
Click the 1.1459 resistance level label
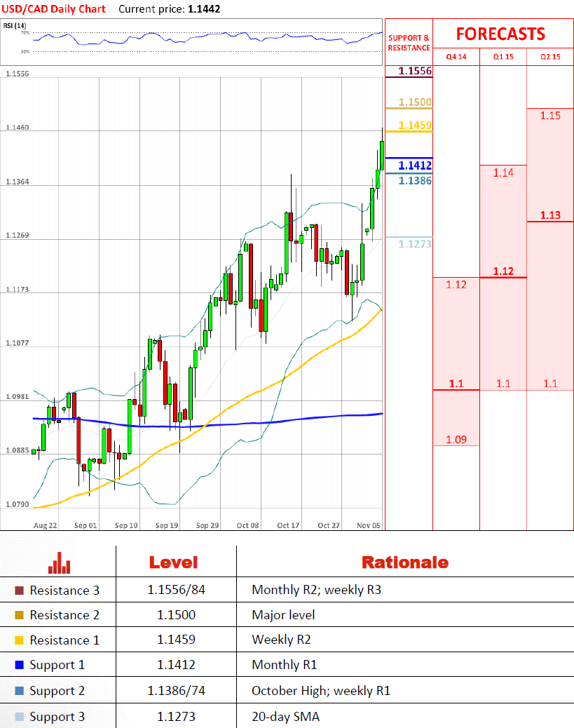pos(415,126)
